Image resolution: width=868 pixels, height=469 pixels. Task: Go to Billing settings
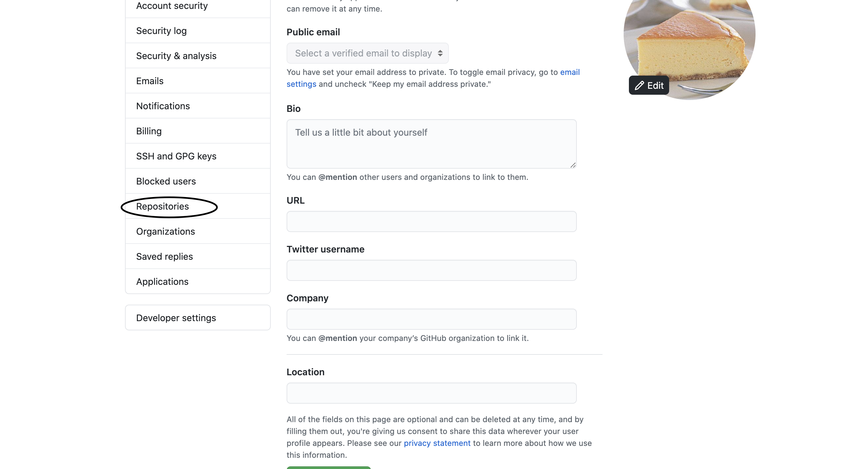pos(149,131)
